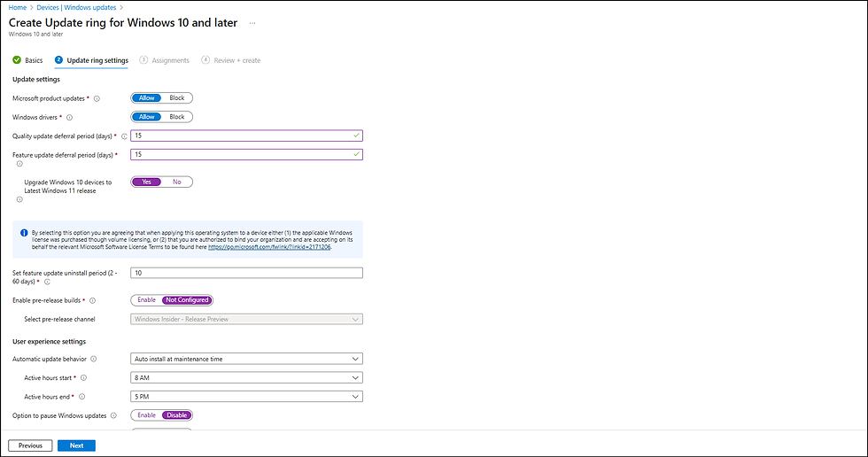Screen dimensions: 868x457
Task: Show info for Automatic update behavior
Action: coord(94,359)
